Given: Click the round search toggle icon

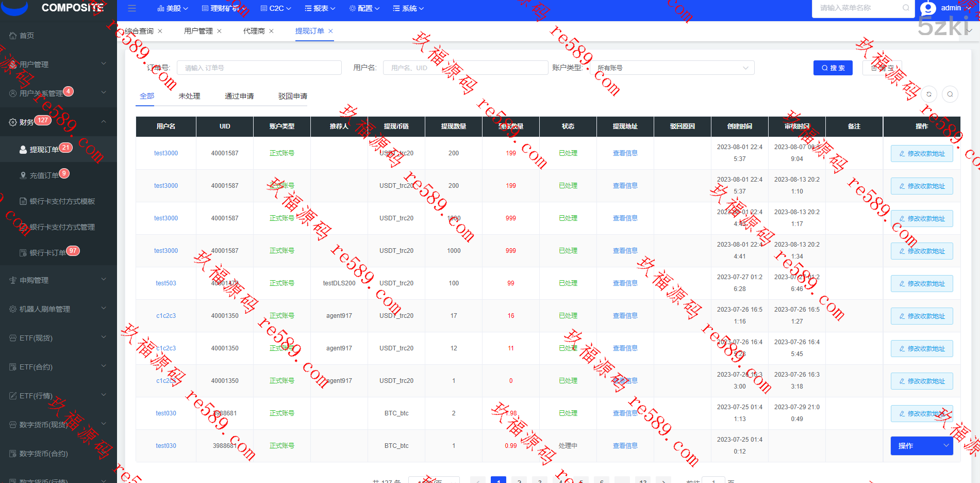Looking at the screenshot, I should tap(950, 94).
